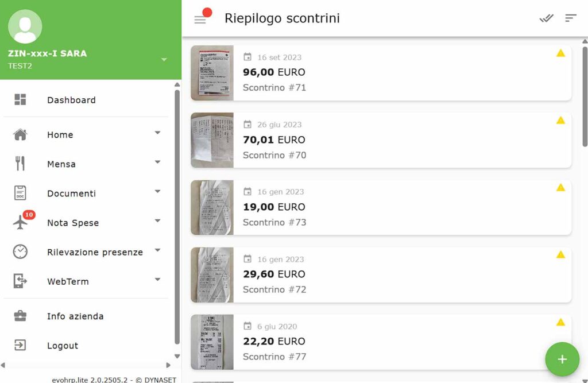Expand the Home menu chevron
Image resolution: width=588 pixels, height=383 pixels.
[x=157, y=133]
